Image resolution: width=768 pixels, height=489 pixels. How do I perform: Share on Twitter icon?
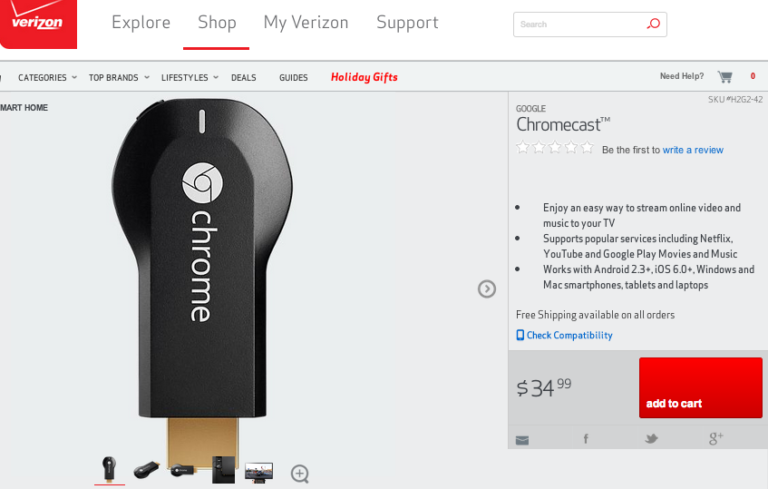click(x=651, y=439)
